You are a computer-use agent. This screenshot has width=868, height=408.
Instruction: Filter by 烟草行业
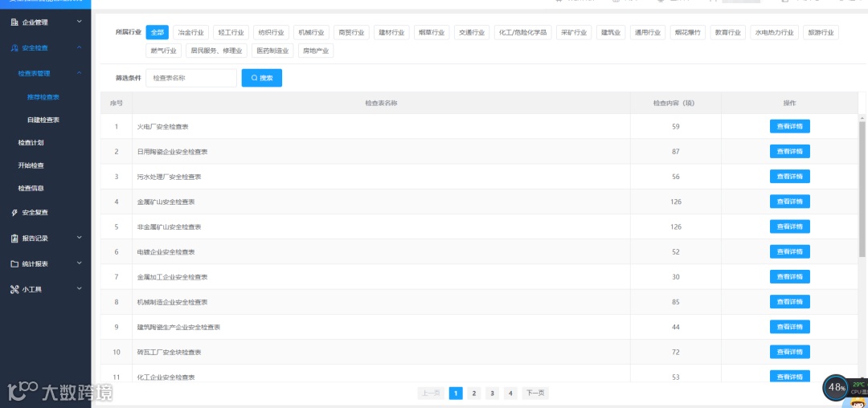pos(432,33)
